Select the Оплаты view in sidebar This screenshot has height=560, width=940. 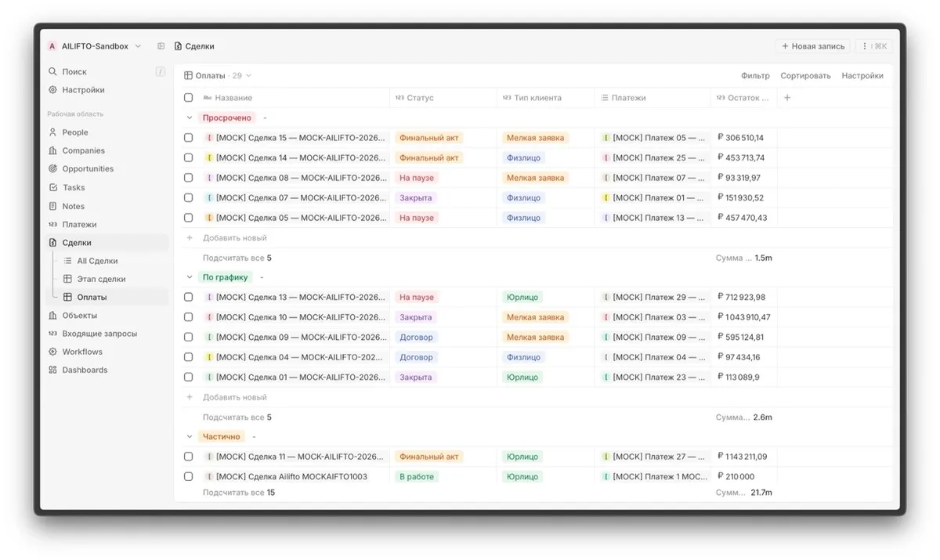(92, 297)
